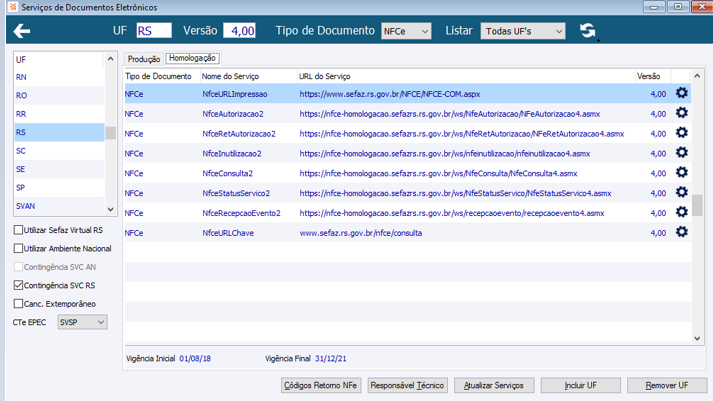Open gear settings for NfceInutilizacao2 row

point(681,153)
